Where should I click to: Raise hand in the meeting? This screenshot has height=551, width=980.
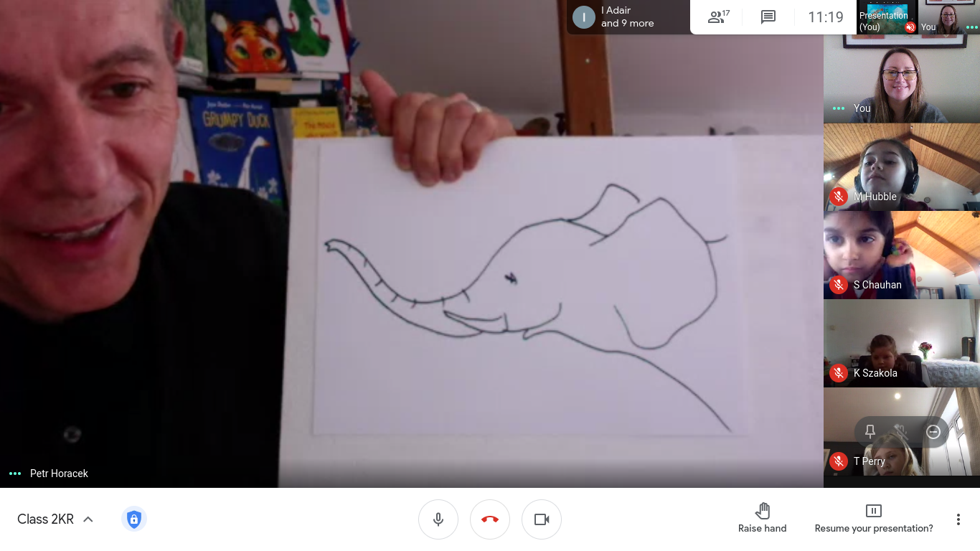(x=762, y=519)
